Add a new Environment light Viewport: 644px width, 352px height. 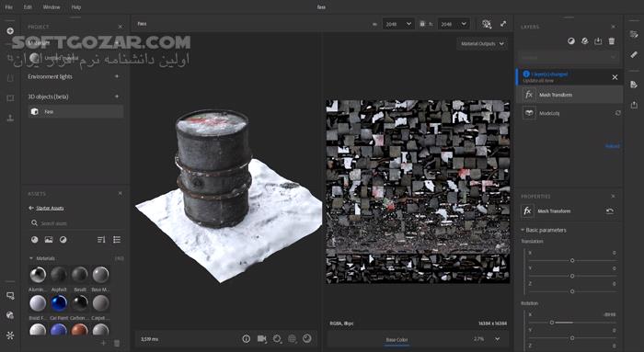click(x=117, y=76)
